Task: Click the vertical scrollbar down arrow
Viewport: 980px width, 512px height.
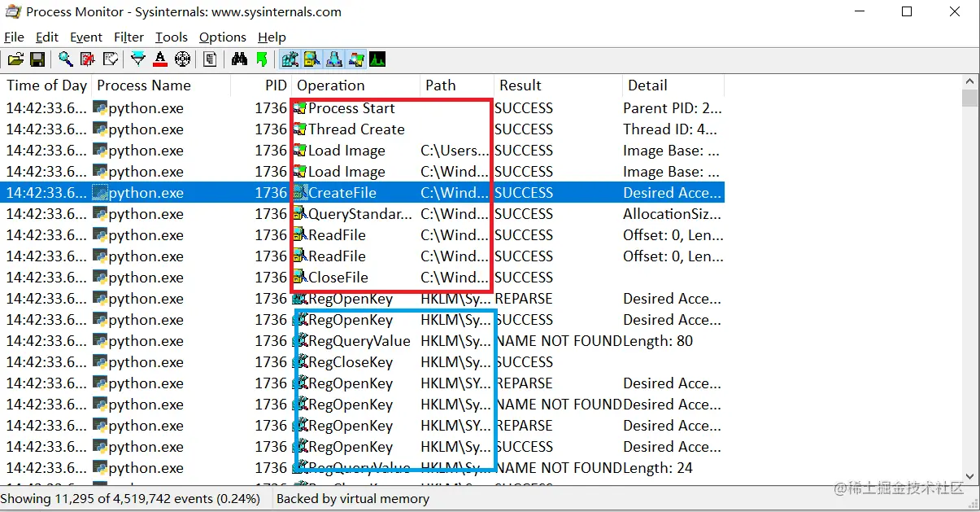Action: (x=969, y=476)
